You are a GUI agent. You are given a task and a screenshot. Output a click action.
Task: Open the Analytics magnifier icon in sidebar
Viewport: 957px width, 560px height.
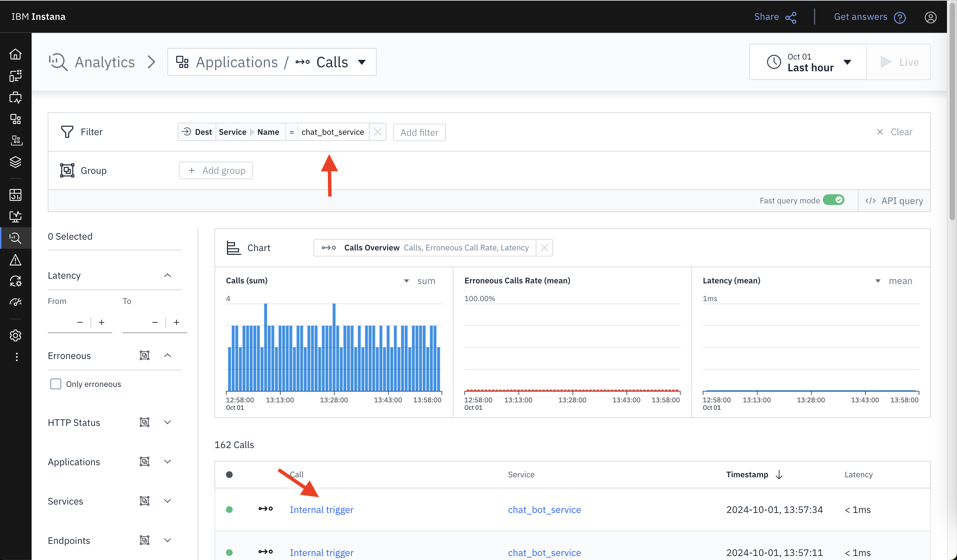point(15,238)
